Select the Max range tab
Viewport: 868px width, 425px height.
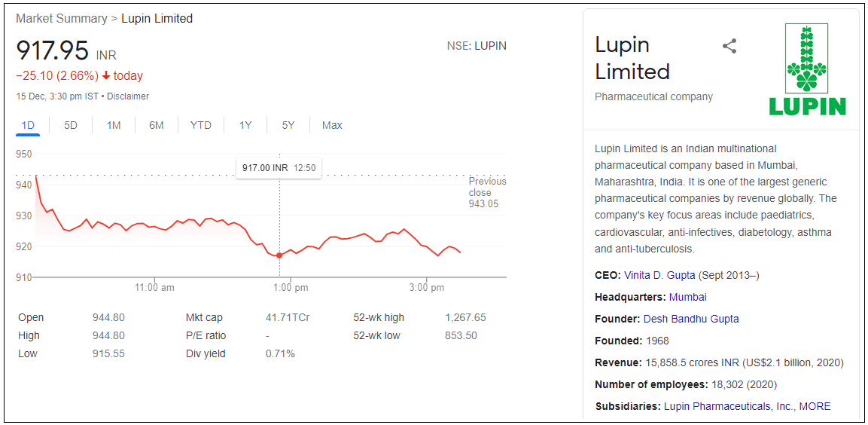point(332,125)
